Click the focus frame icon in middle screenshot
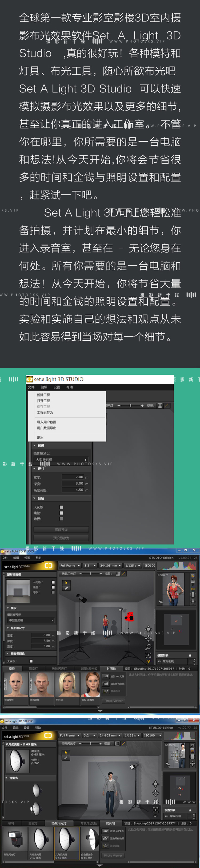The image size is (200, 868). pos(148,655)
